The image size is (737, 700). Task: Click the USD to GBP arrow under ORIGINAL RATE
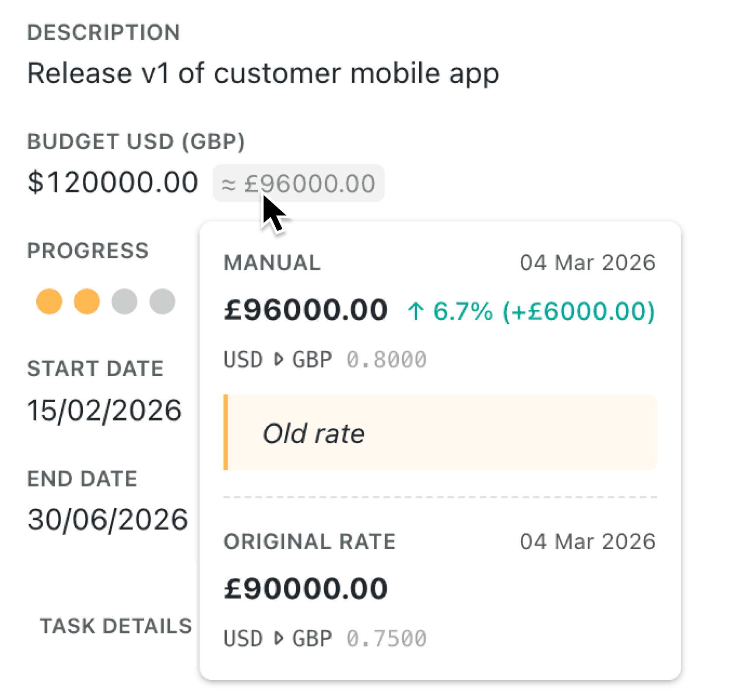coord(279,638)
